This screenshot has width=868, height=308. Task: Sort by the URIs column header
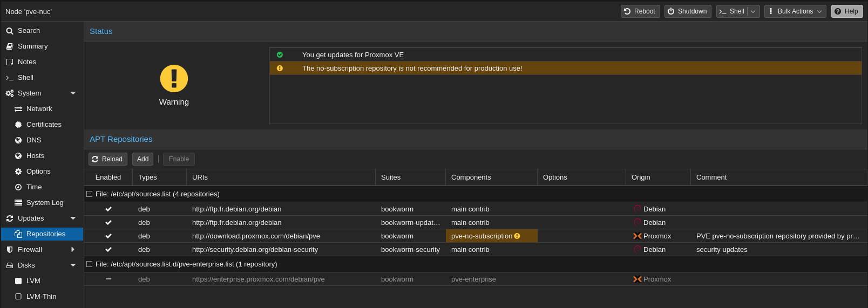click(x=281, y=177)
